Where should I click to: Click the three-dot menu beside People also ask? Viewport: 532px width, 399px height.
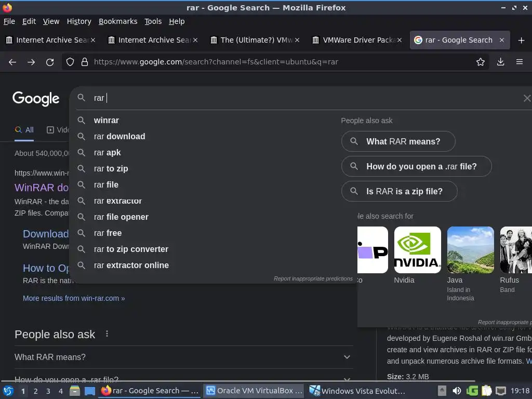(107, 334)
